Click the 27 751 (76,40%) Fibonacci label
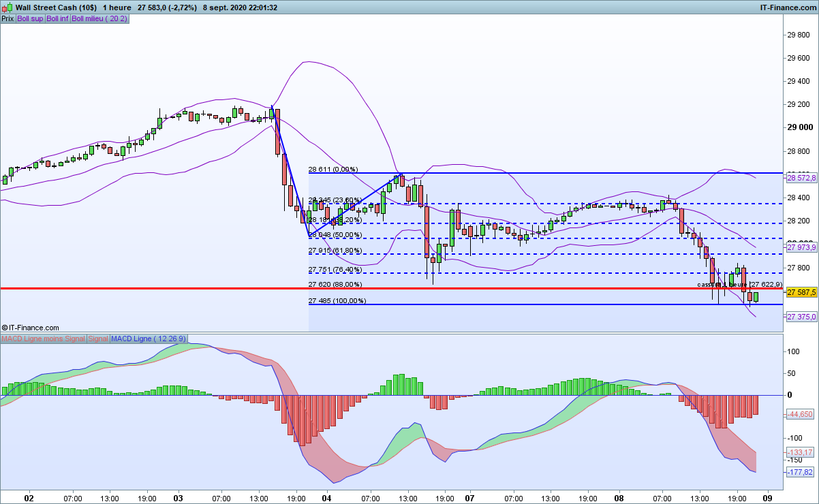The height and width of the screenshot is (504, 819). [334, 270]
